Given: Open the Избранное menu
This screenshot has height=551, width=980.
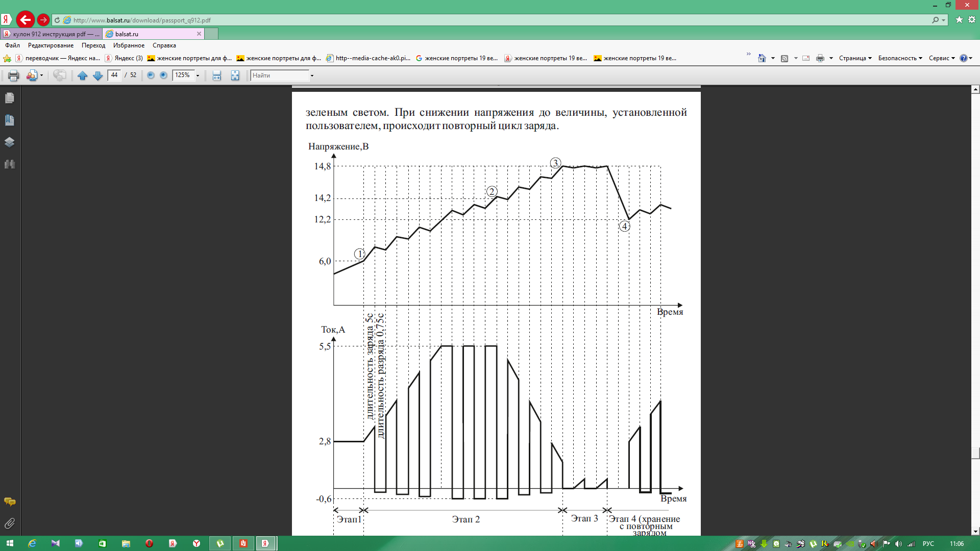Looking at the screenshot, I should coord(129,45).
